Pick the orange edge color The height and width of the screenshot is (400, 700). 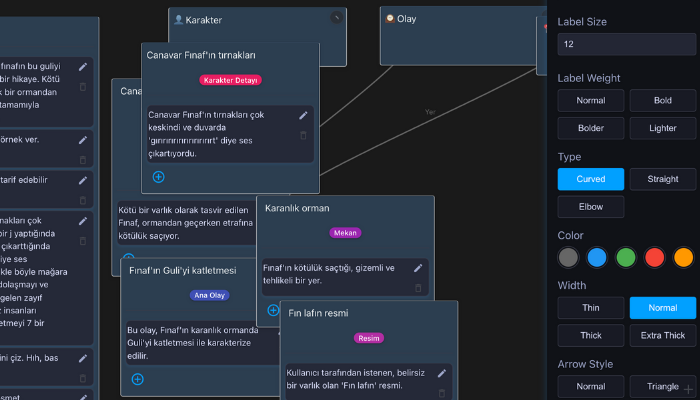pyautogui.click(x=683, y=258)
